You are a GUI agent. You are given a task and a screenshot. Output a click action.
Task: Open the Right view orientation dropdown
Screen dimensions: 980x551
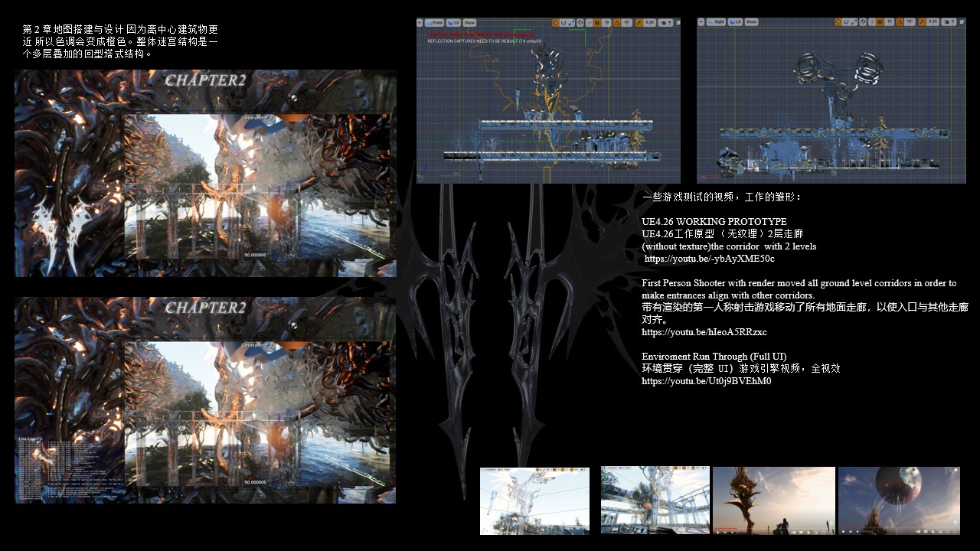(x=716, y=22)
